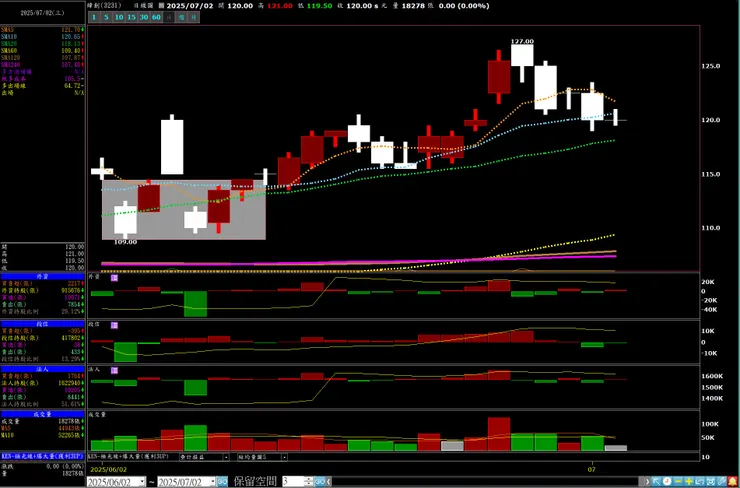Select the 法人 blue header in sidebar

pos(42,370)
